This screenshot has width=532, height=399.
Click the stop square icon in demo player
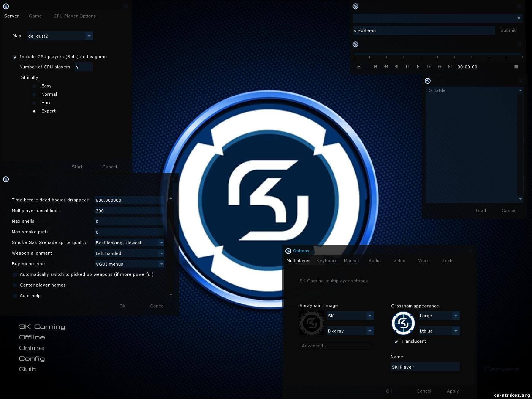pyautogui.click(x=516, y=67)
